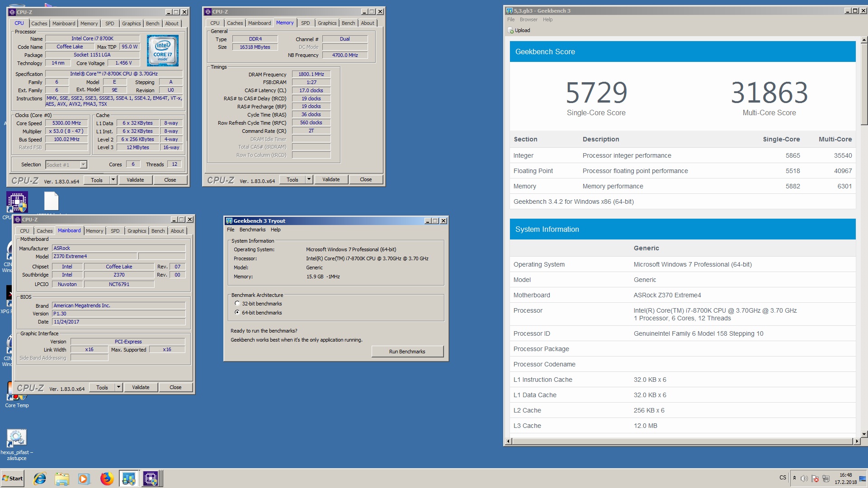Click the CS language indicator
This screenshot has width=868, height=488.
(783, 478)
